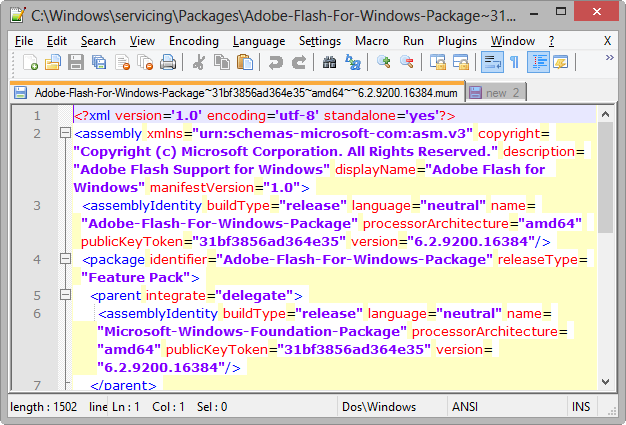This screenshot has width=626, height=425.
Task: Click the ANSI encoding status field
Action: point(507,407)
